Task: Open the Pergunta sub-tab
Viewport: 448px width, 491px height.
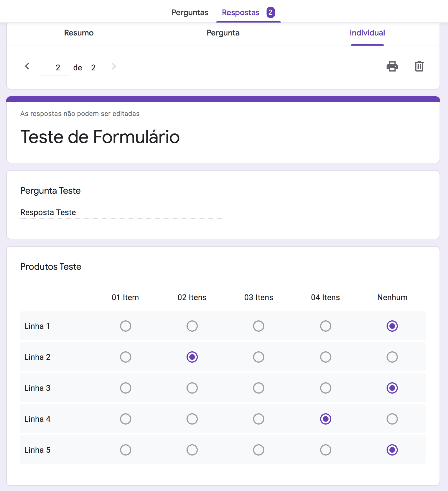Action: point(223,33)
